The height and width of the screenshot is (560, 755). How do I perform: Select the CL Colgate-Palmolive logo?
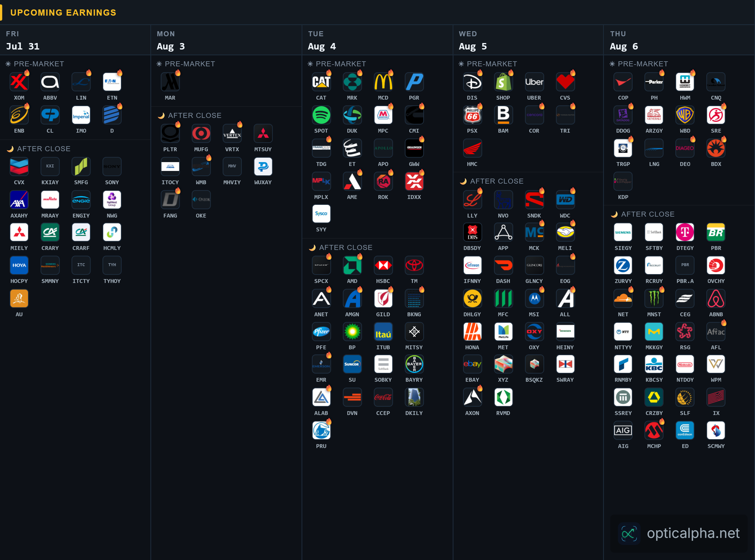[50, 115]
